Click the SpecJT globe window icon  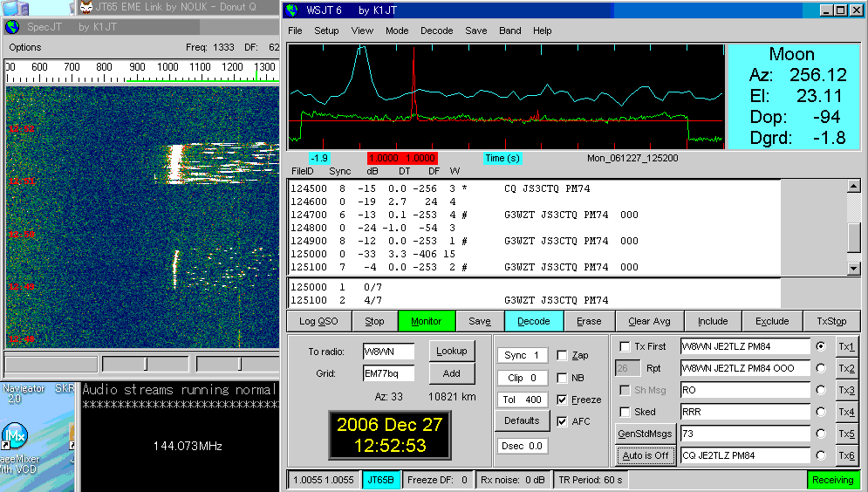click(x=12, y=27)
